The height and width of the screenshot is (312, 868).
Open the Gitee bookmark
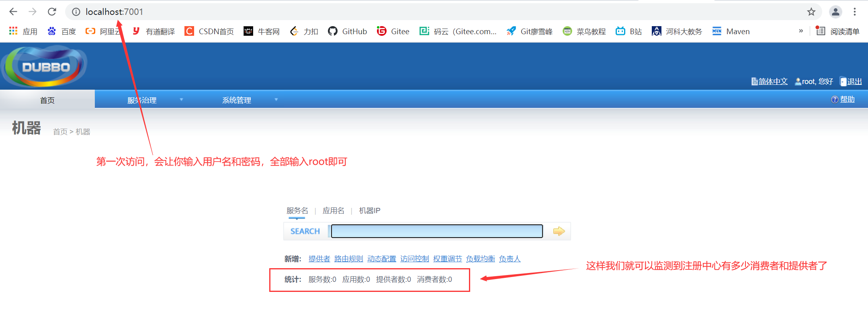click(x=393, y=31)
